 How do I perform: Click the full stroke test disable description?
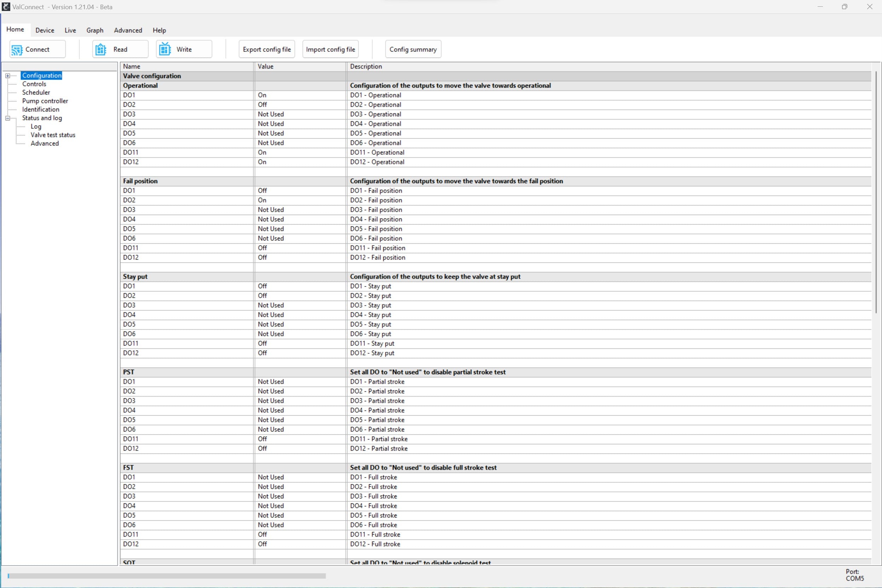(x=423, y=468)
